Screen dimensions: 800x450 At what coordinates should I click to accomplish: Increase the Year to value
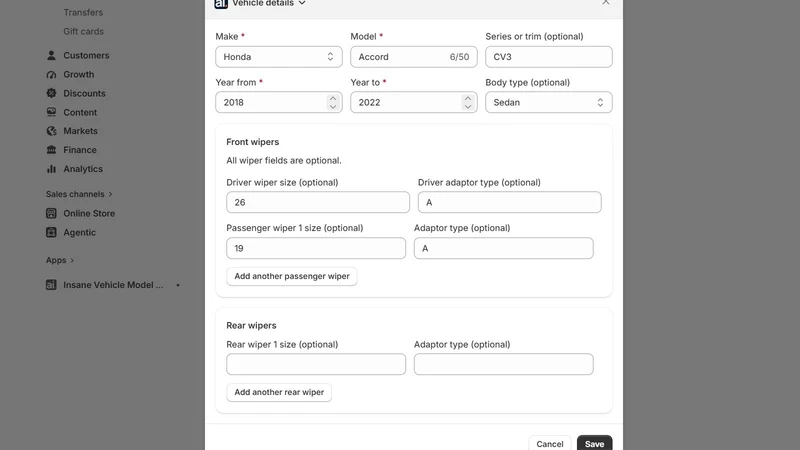click(468, 98)
